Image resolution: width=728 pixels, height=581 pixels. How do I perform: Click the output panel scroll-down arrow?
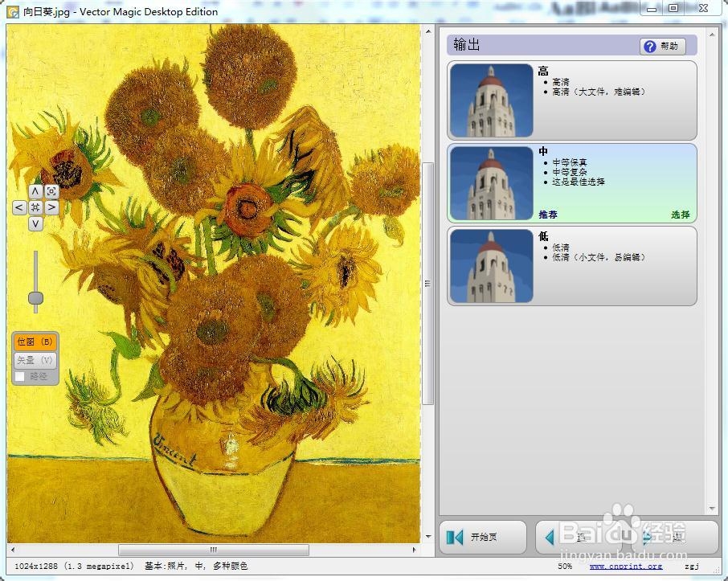click(x=712, y=509)
